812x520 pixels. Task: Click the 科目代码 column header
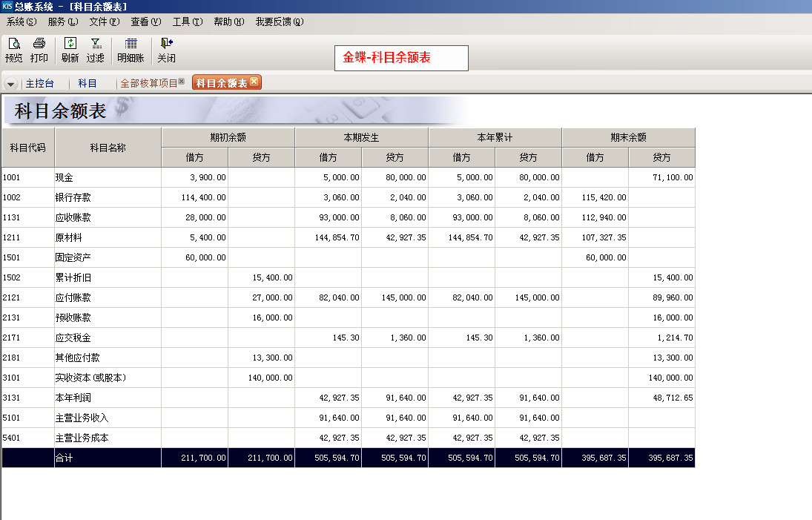point(27,148)
